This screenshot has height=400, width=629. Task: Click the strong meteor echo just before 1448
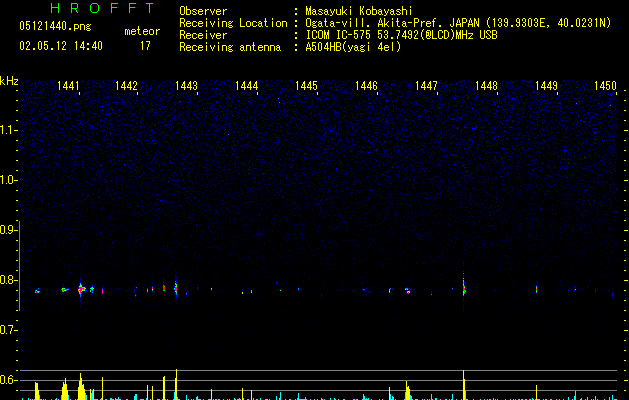(x=464, y=289)
